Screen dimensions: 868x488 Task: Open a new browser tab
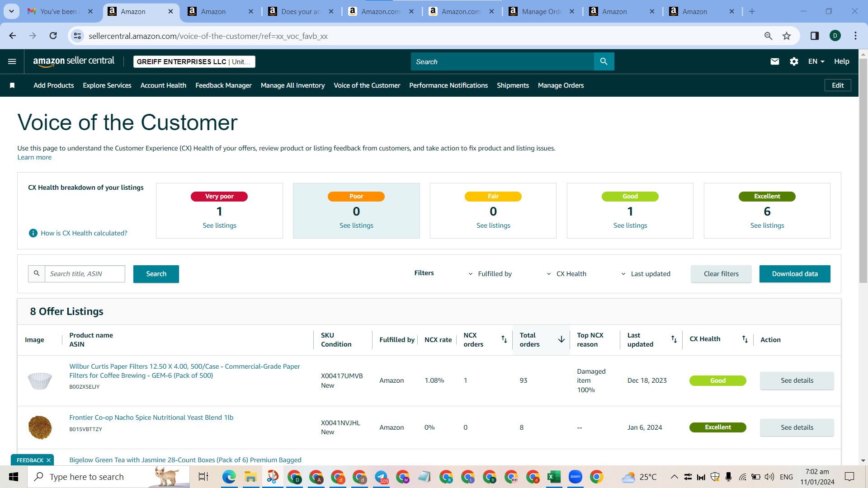pos(752,12)
